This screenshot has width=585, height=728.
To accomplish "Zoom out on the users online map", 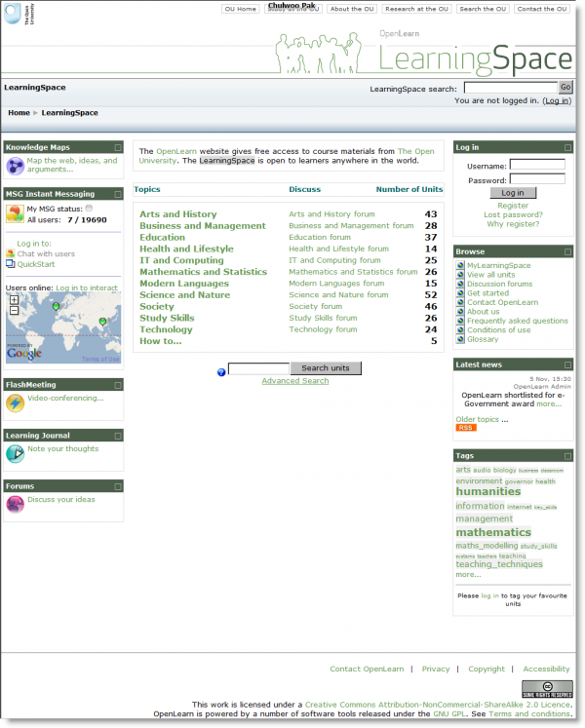I will (14, 311).
